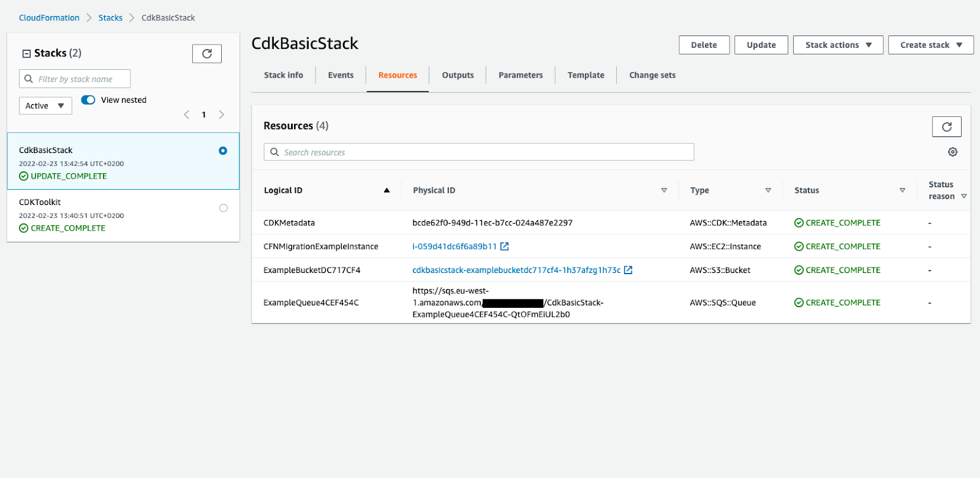Go to CloudFormation breadcrumb link
Image resolution: width=980 pixels, height=478 pixels.
[x=49, y=18]
